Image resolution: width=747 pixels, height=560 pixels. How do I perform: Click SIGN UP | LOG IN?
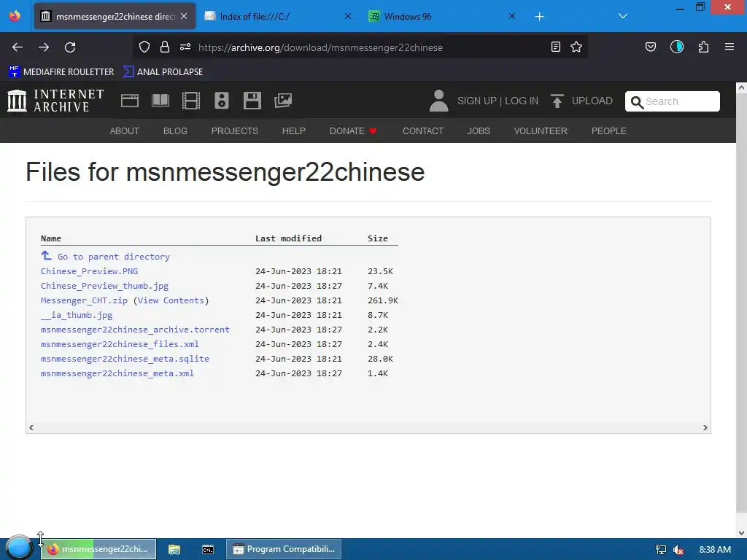coord(498,101)
